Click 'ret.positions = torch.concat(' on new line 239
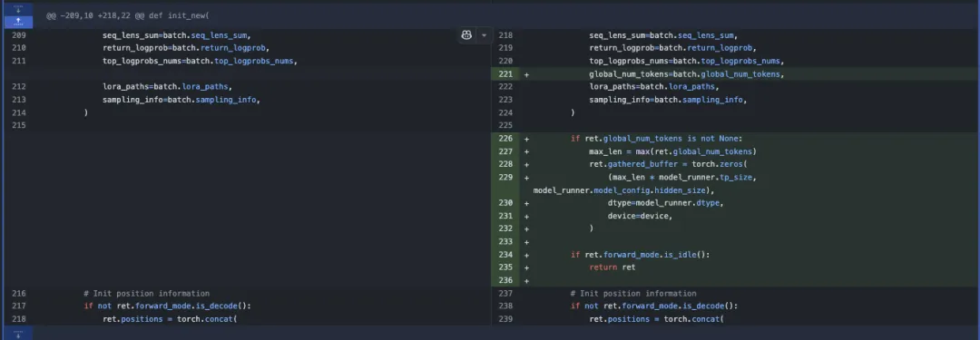 coord(656,319)
